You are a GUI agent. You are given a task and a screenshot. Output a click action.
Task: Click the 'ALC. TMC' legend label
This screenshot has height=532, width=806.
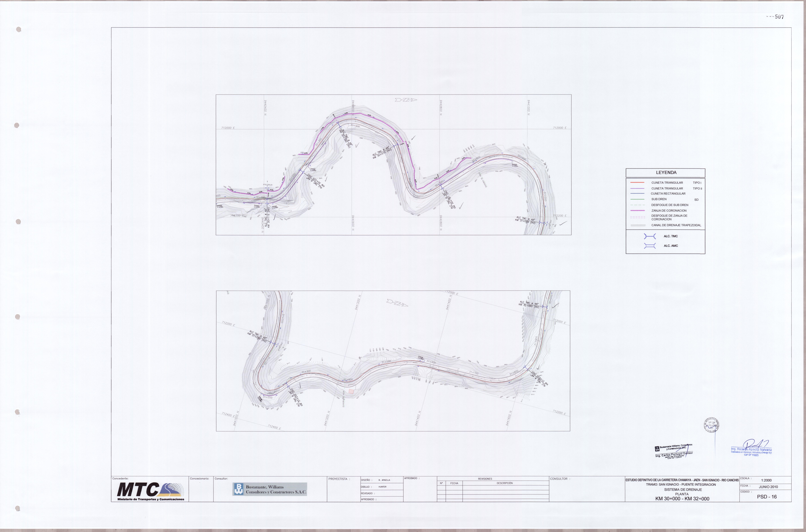[671, 236]
